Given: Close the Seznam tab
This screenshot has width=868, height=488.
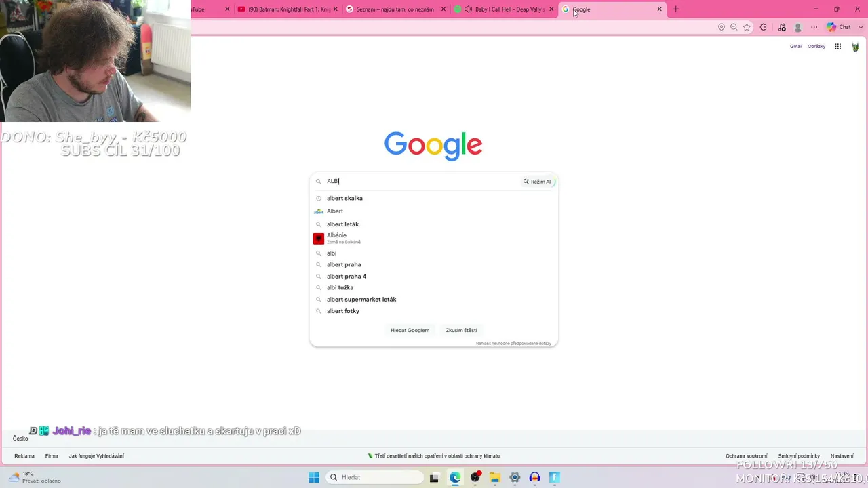Looking at the screenshot, I should [443, 9].
